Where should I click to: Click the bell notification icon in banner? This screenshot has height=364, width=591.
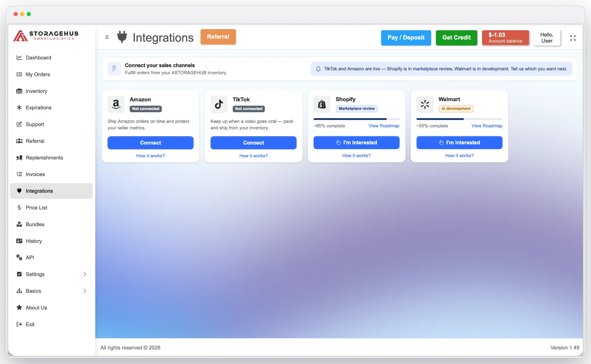(318, 69)
